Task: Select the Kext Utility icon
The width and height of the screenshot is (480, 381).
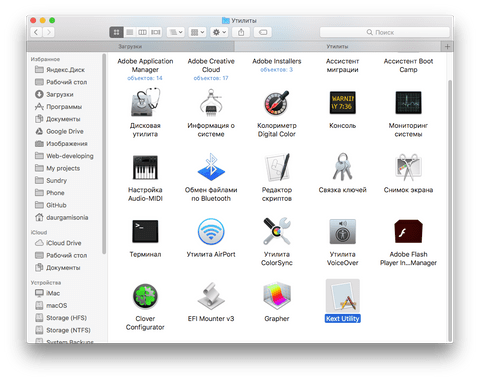Action: 342,296
